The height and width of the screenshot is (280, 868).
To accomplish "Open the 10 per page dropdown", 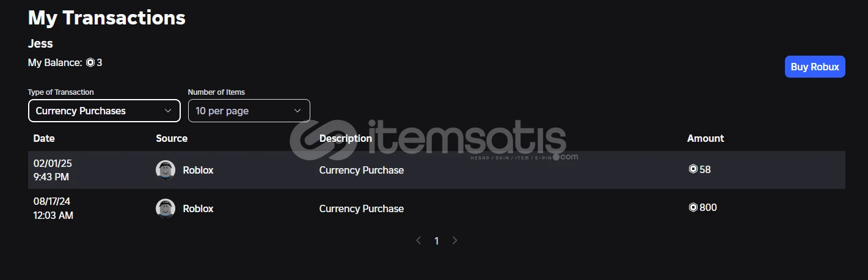I will tap(249, 111).
